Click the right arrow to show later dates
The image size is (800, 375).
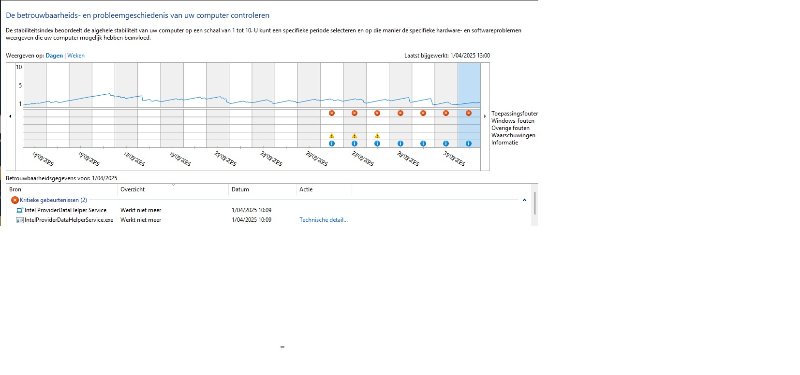pos(485,116)
